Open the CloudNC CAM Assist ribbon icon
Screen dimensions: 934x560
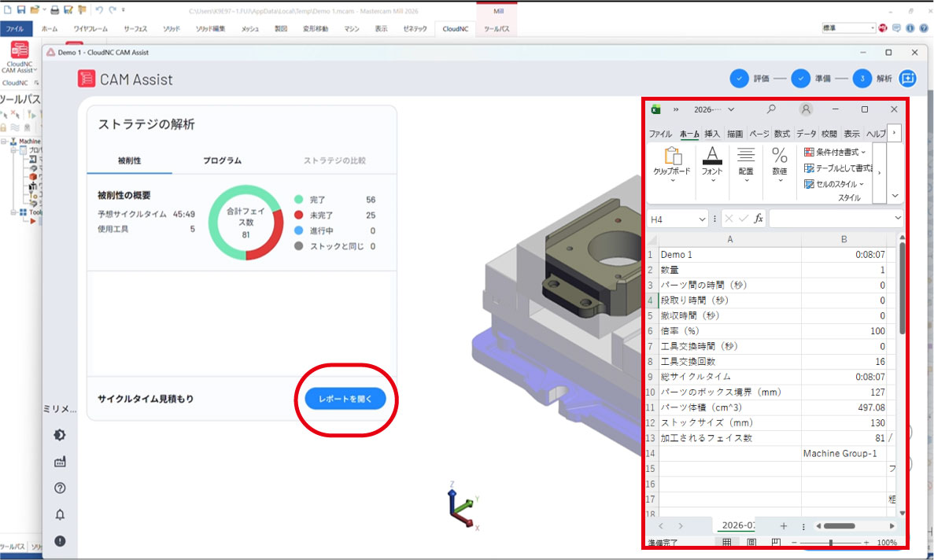[x=20, y=51]
